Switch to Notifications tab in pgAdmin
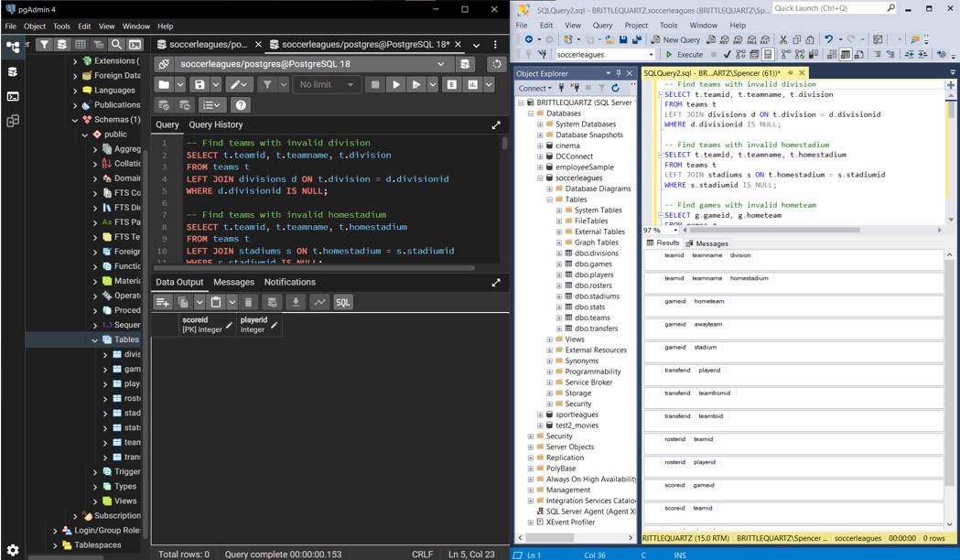The height and width of the screenshot is (560, 960). click(x=289, y=282)
